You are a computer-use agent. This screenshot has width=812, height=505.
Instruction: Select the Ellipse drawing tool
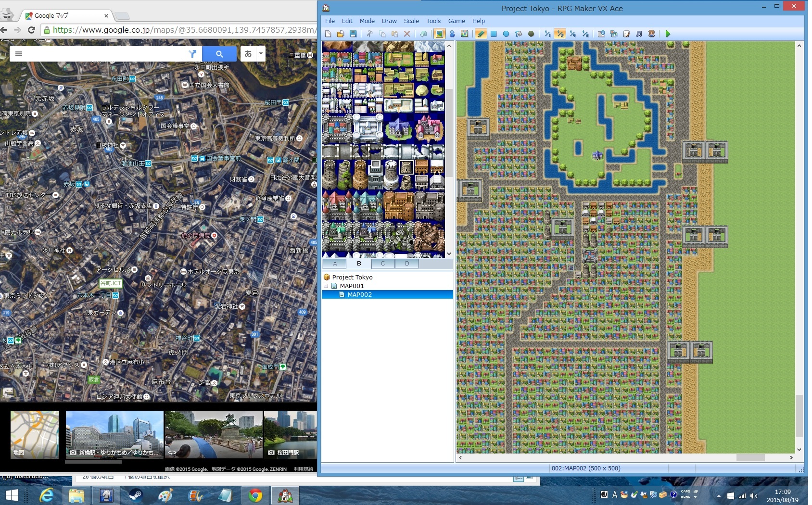[506, 34]
